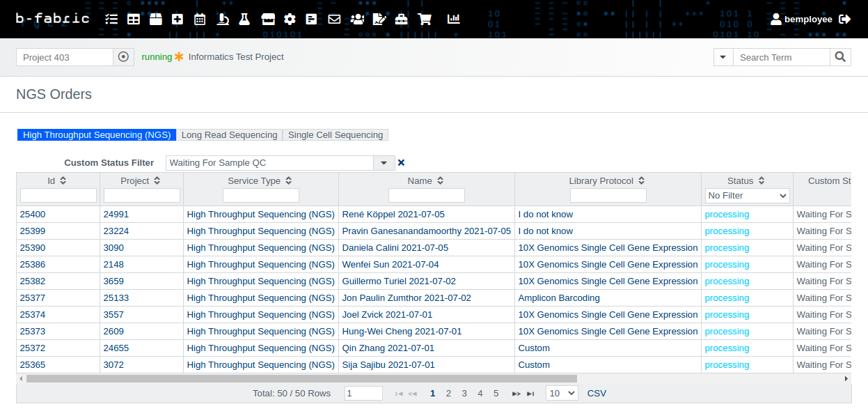Click the calendar icon in top bar
The width and height of the screenshot is (868, 418).
tap(200, 20)
